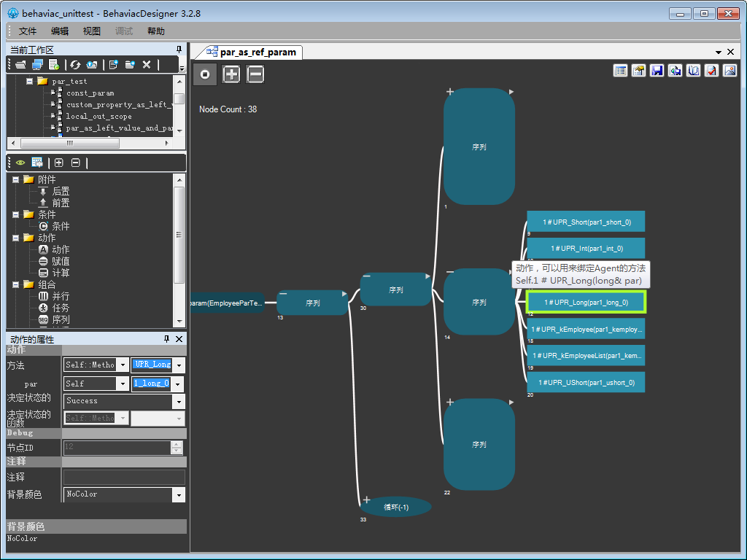
Task: Click the save-as-image picture icon
Action: click(729, 71)
